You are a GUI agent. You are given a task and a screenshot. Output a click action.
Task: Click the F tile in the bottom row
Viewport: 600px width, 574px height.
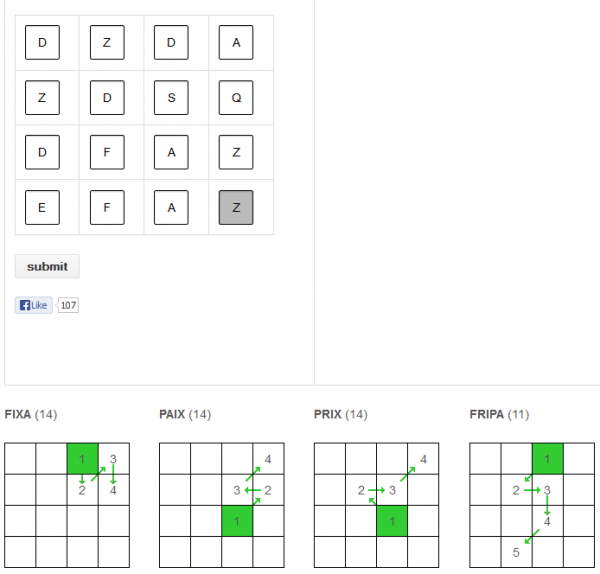click(x=107, y=207)
